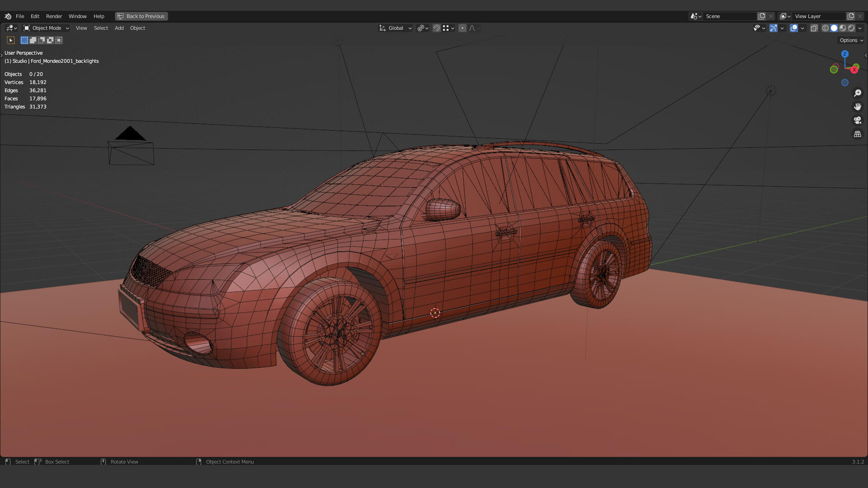Create a new scene copy icon
Image resolution: width=868 pixels, height=488 pixels.
(762, 16)
